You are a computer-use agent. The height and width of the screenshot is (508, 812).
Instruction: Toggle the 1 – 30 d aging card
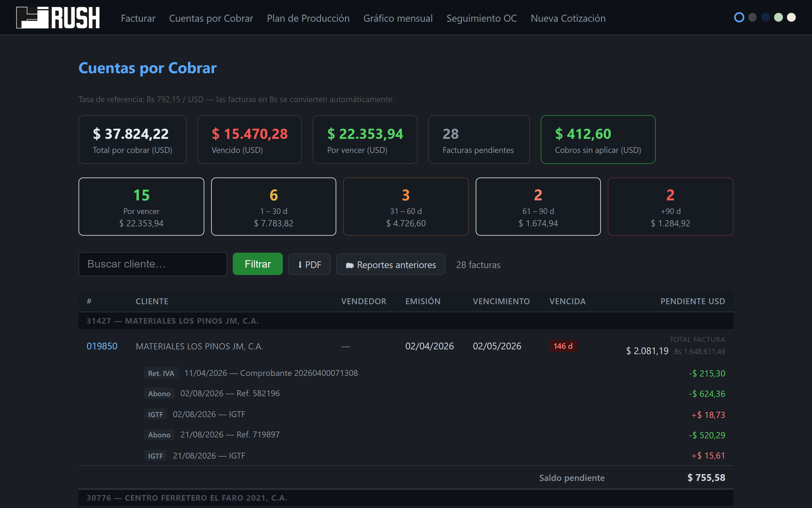[273, 207]
